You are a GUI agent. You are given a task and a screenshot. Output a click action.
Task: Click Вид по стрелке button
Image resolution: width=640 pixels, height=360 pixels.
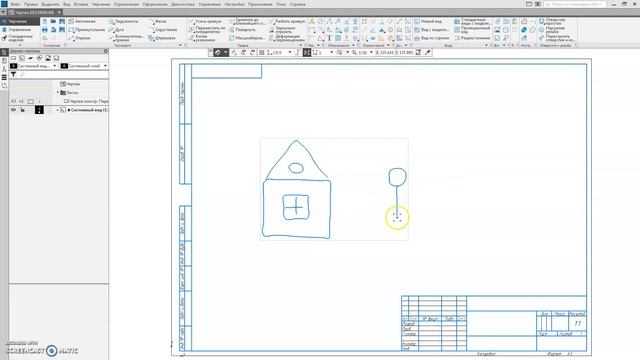click(x=432, y=38)
